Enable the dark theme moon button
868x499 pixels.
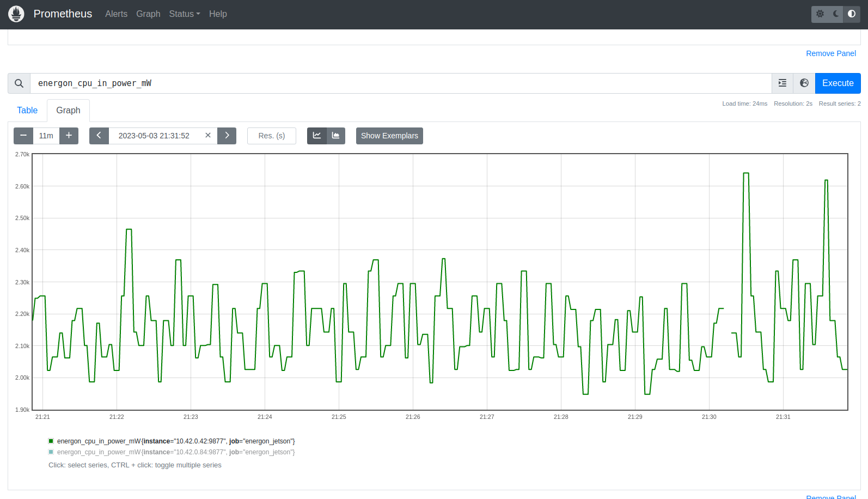tap(836, 14)
